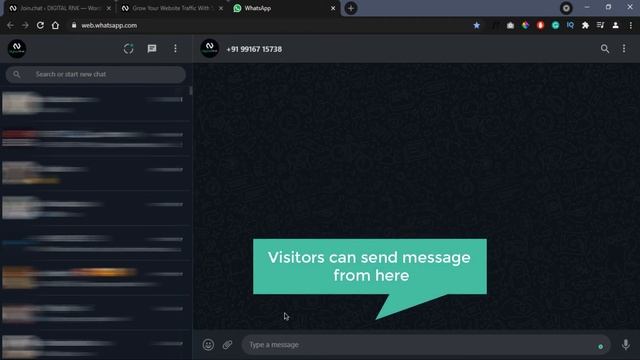
Task: Go forward in browser history
Action: click(25, 25)
